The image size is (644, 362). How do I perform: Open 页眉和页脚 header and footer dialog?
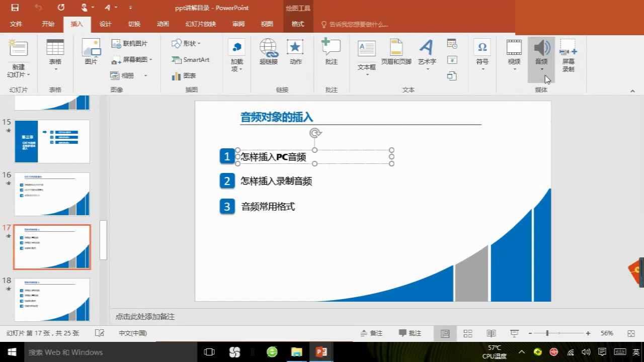pos(396,50)
